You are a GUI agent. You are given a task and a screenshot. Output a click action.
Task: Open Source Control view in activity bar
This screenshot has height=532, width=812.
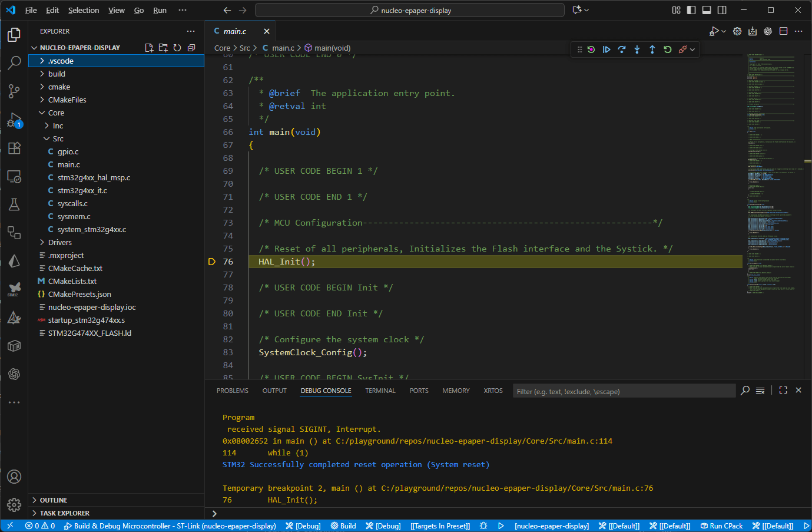14,90
